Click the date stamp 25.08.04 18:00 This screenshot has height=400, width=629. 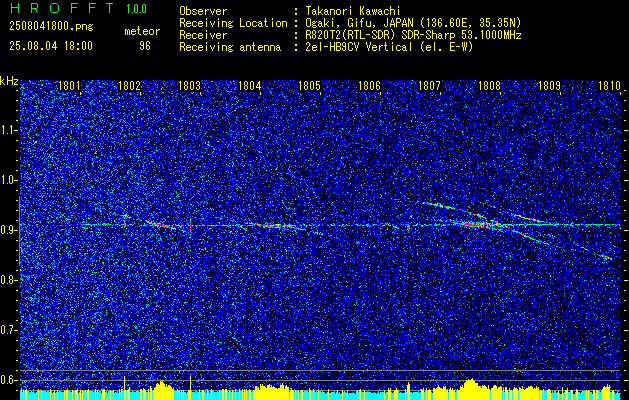point(51,46)
